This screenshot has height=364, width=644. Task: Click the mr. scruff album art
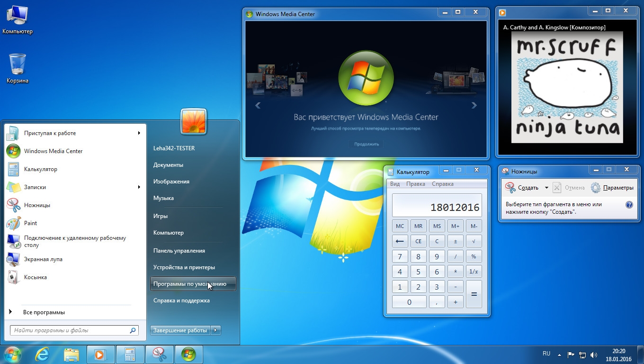click(x=567, y=87)
